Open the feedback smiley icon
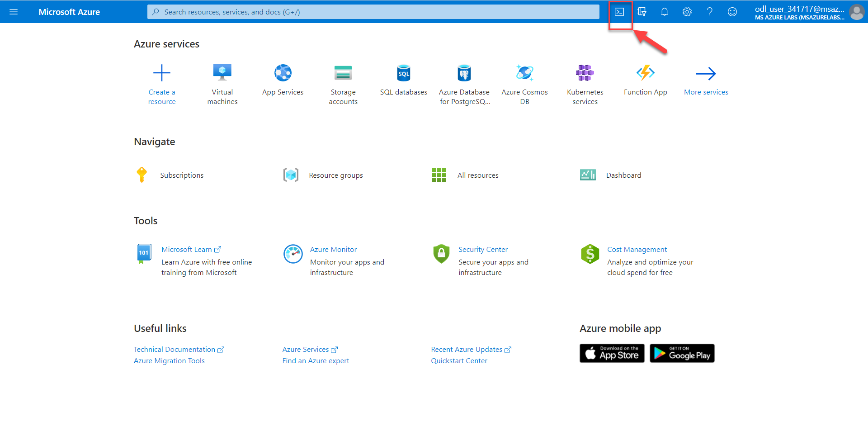This screenshot has height=426, width=868. click(x=732, y=12)
